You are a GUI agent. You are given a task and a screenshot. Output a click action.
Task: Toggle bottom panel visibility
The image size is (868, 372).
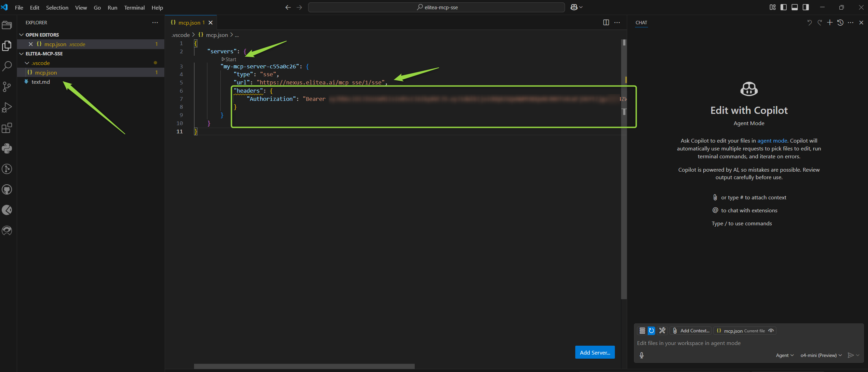pos(795,7)
